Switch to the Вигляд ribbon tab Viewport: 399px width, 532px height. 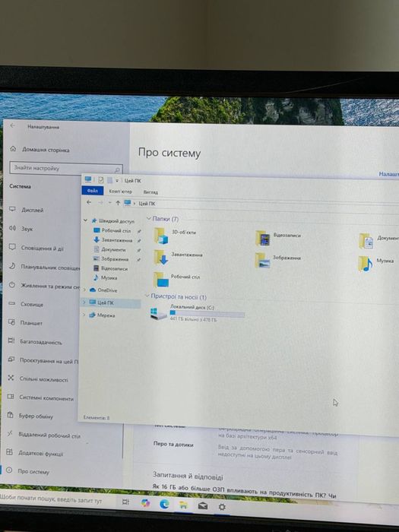(150, 192)
